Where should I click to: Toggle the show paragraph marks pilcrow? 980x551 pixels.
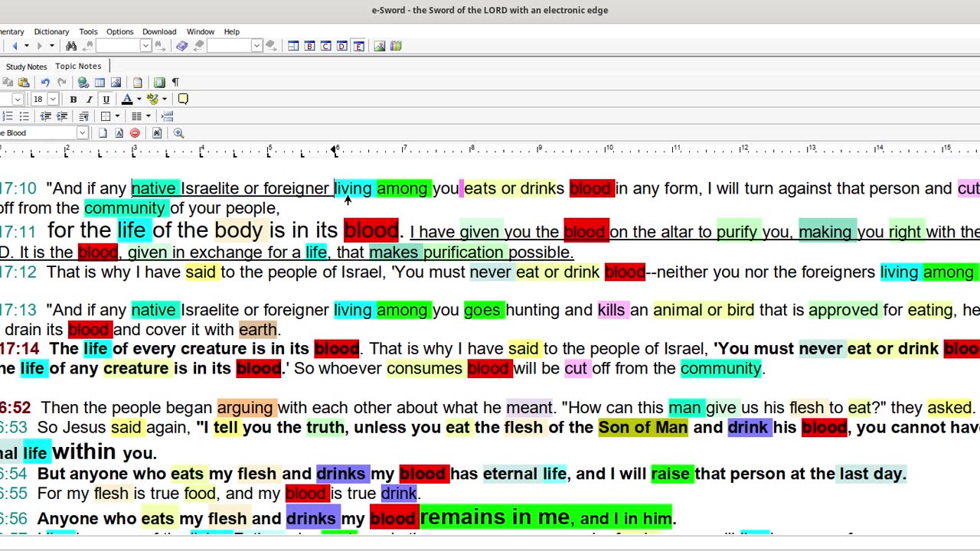pyautogui.click(x=175, y=83)
